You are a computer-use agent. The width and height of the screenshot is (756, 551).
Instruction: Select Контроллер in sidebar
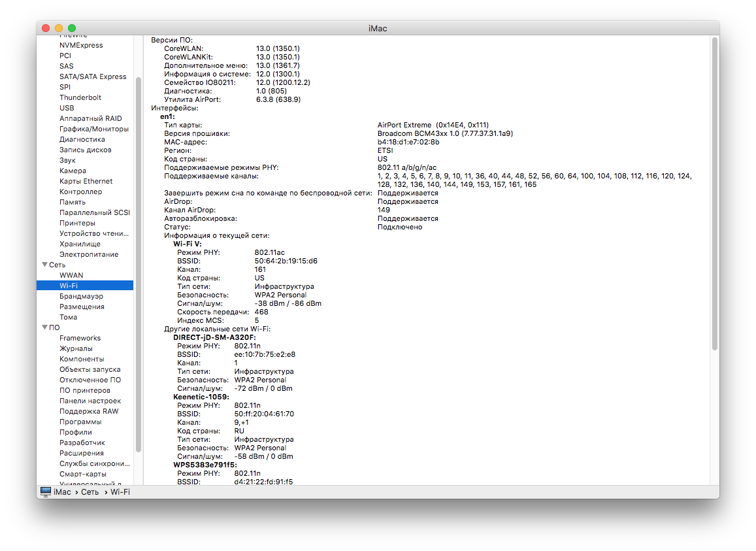tap(80, 192)
